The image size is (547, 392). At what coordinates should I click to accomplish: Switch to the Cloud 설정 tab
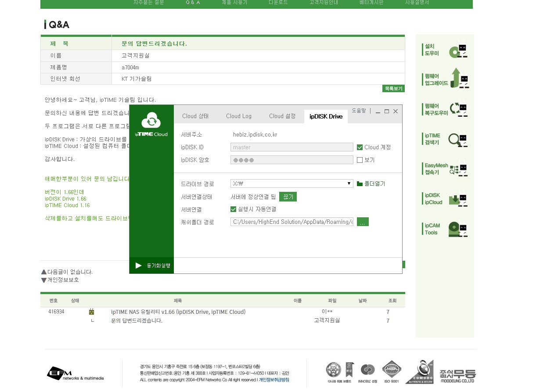[282, 116]
